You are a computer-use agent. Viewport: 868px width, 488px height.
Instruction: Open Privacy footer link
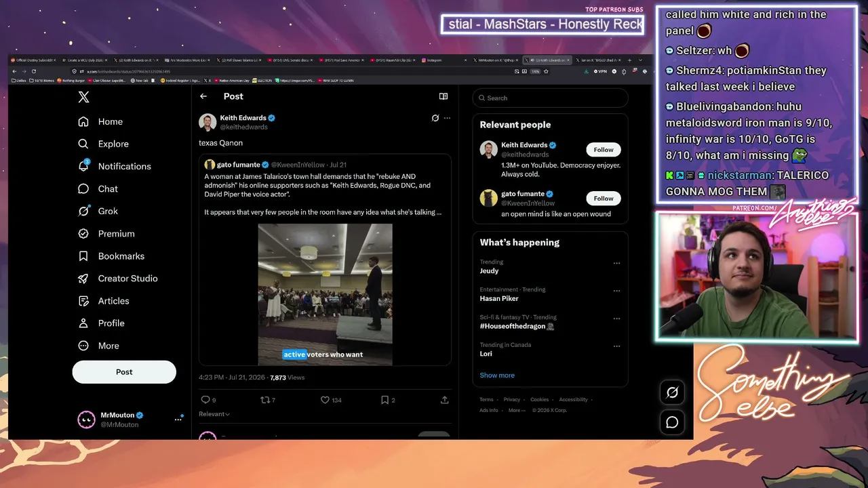click(x=512, y=400)
